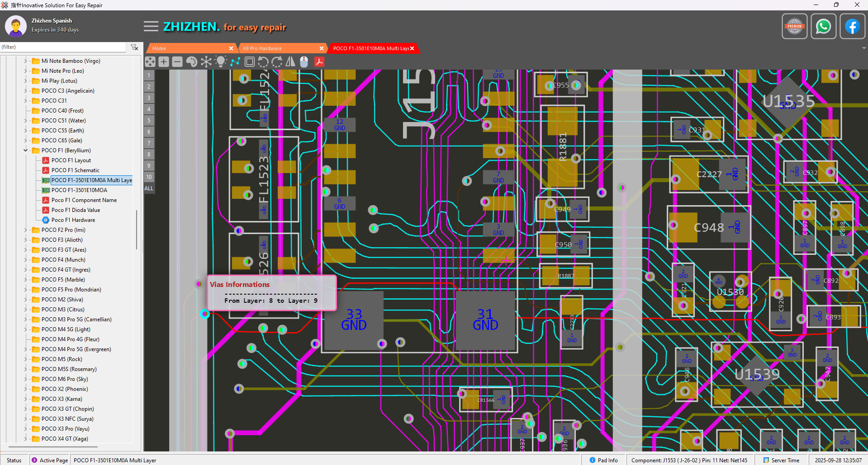Click the 31 GND pad
868x465 pixels.
pos(485,320)
